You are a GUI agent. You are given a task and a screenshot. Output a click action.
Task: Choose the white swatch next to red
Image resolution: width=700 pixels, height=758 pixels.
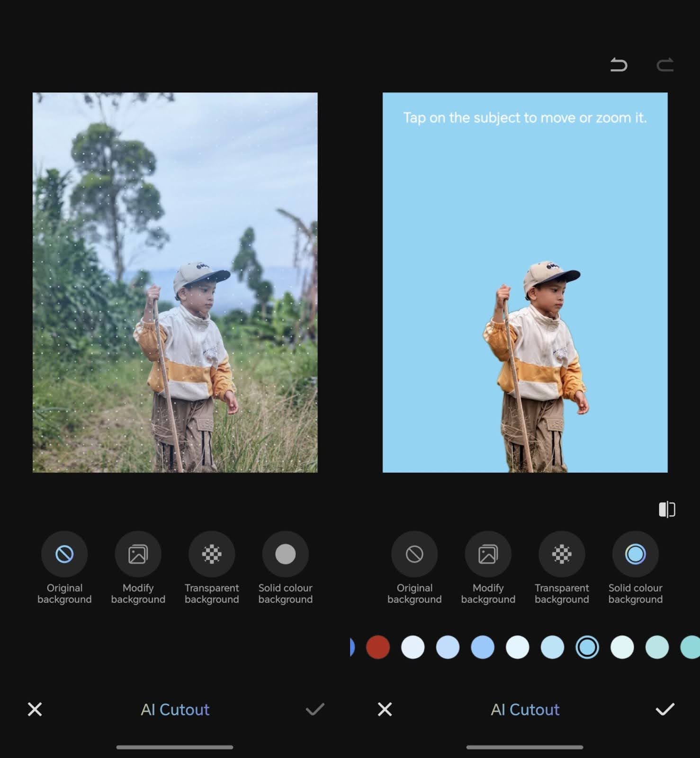click(413, 647)
